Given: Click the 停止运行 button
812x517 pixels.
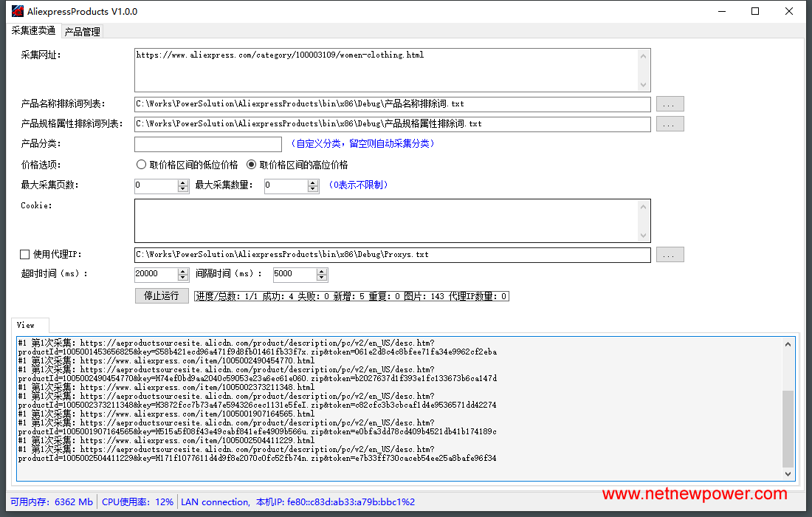Looking at the screenshot, I should pos(162,296).
